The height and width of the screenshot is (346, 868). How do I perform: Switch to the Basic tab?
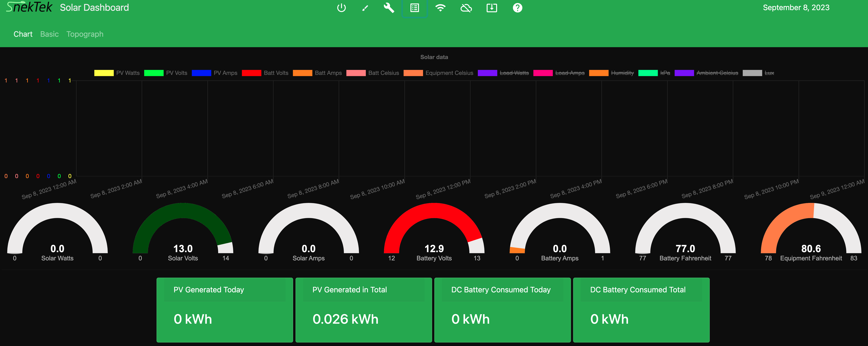[49, 34]
